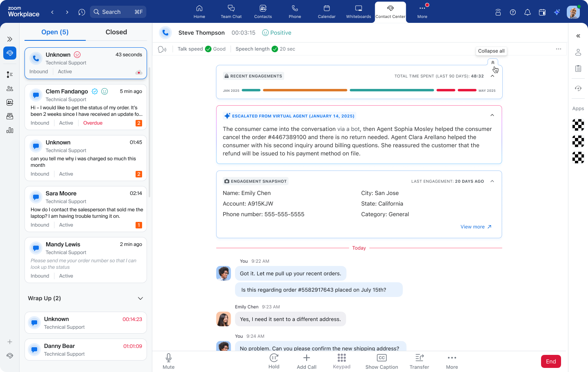The image size is (588, 372).
Task: Click the Add Call plus icon
Action: coord(306,358)
